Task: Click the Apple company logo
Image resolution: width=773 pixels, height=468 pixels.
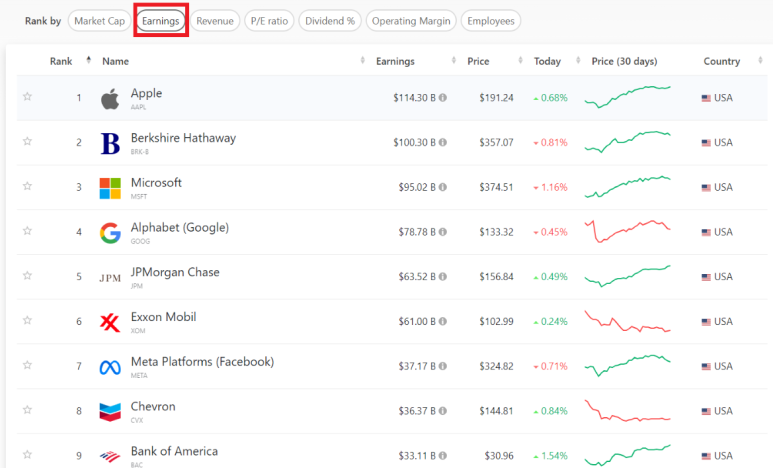Action: (110, 99)
